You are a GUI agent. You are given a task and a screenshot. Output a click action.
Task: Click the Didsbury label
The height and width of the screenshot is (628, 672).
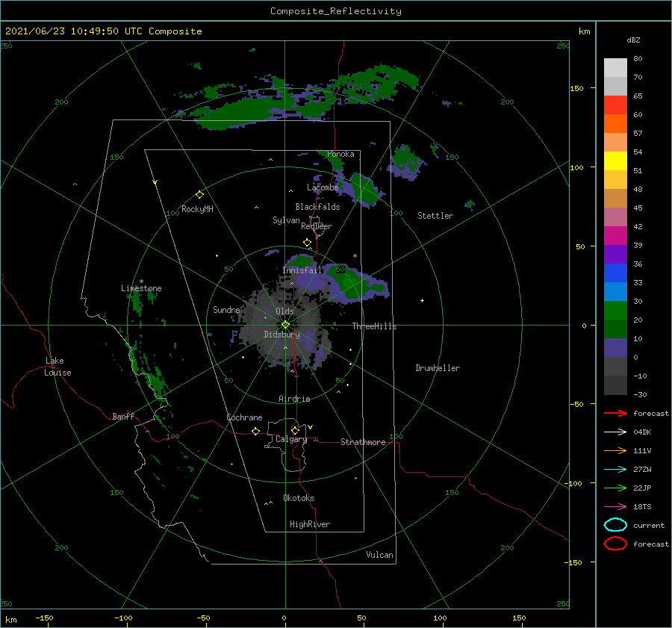[x=281, y=335]
